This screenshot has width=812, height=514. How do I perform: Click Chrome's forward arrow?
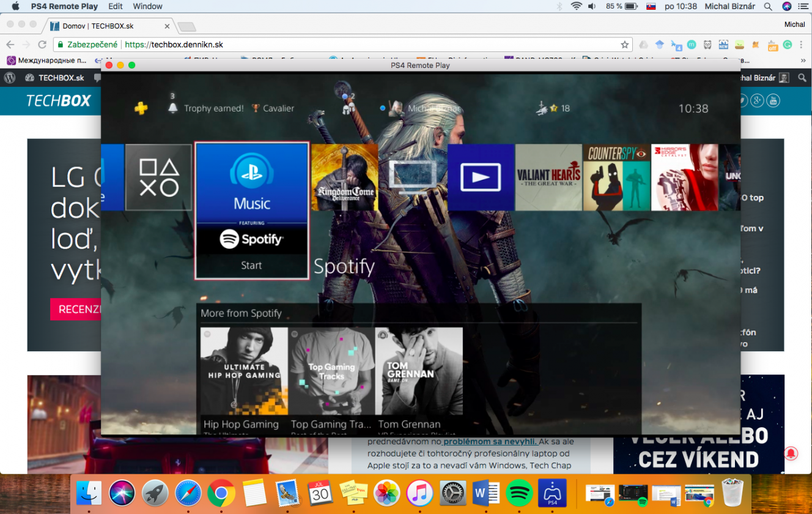[x=26, y=45]
